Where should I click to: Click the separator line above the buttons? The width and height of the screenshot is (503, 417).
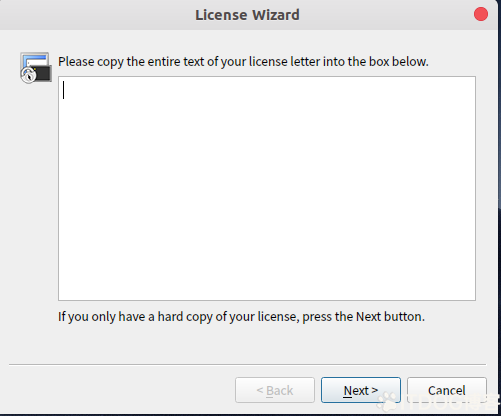248,365
